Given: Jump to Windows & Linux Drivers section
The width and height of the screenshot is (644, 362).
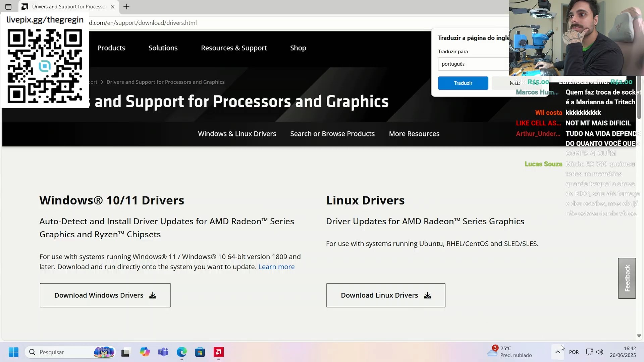Looking at the screenshot, I should (x=237, y=134).
